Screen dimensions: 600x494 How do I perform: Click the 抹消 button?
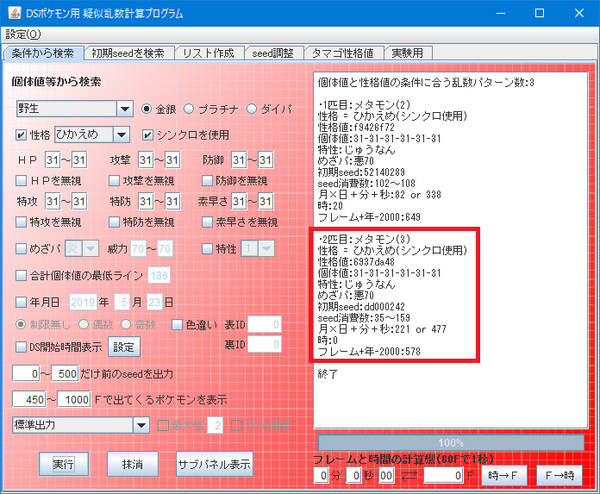(x=132, y=464)
